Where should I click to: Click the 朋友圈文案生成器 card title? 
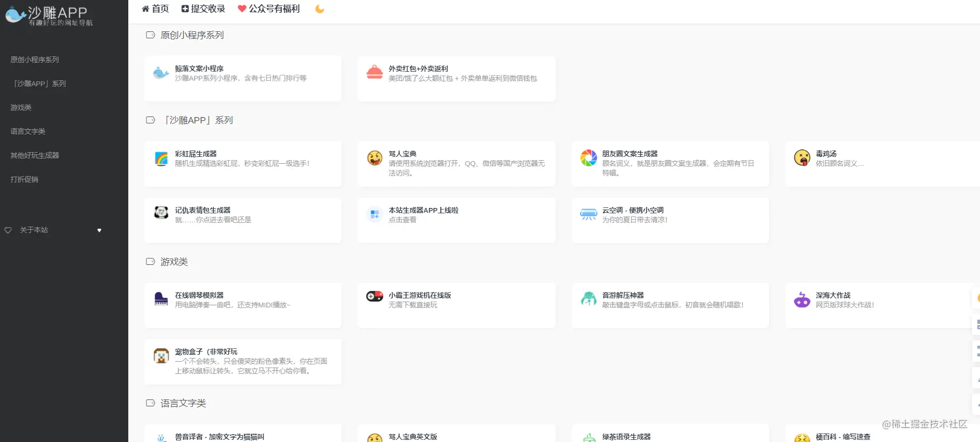(630, 154)
